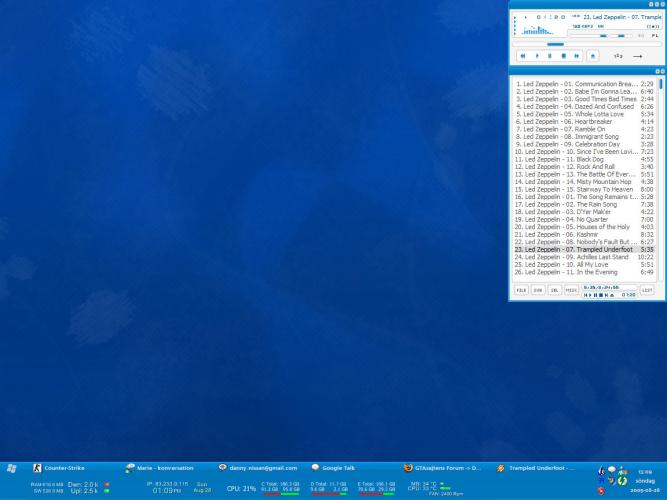Click the Windows Start button

(x=12, y=468)
